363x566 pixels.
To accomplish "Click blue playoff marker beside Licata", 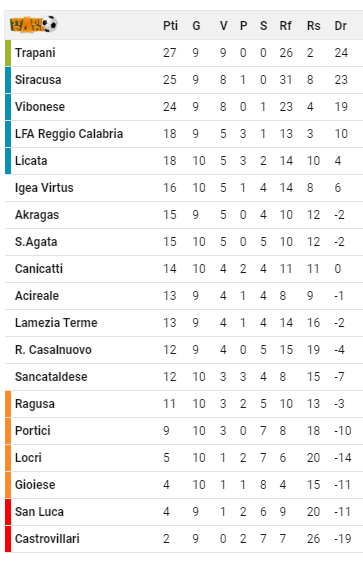I will pos(8,161).
